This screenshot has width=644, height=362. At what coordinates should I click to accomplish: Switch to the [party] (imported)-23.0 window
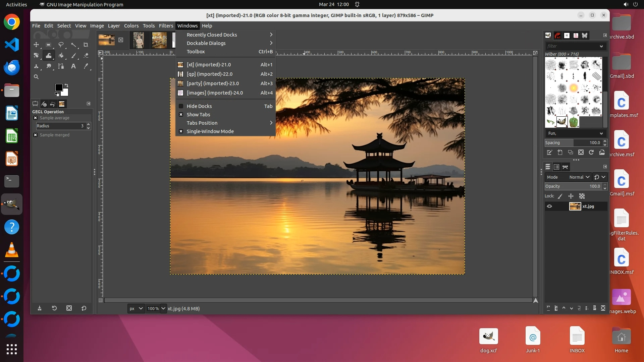pyautogui.click(x=213, y=83)
